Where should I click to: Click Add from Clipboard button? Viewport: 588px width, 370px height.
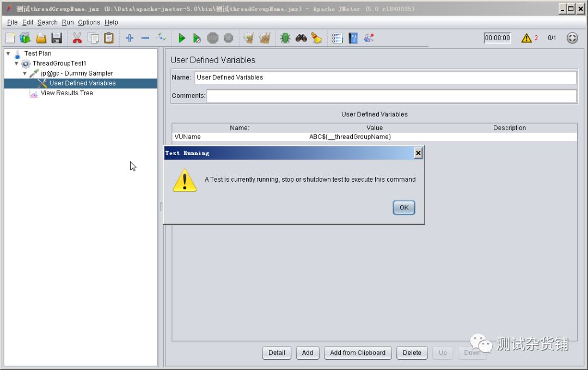358,353
